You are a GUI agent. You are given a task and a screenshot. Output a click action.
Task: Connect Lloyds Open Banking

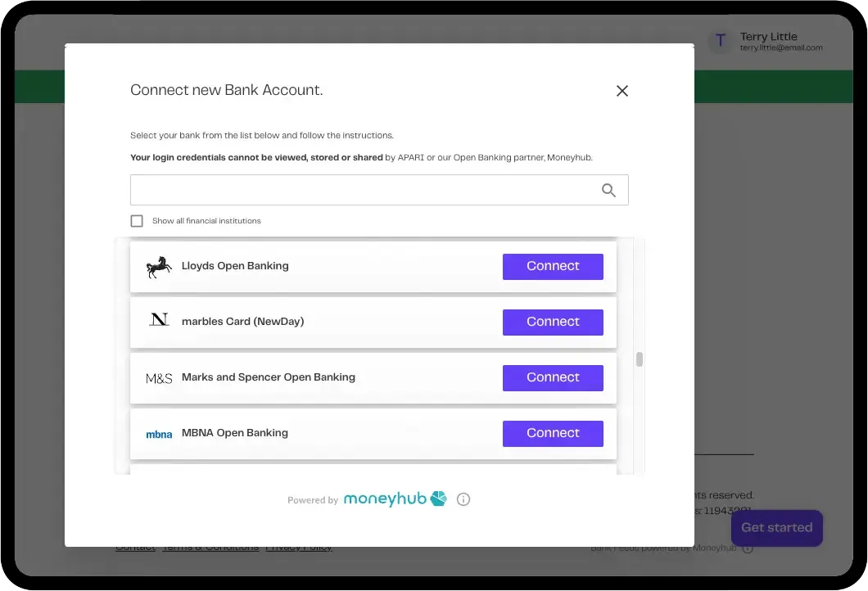click(x=553, y=267)
